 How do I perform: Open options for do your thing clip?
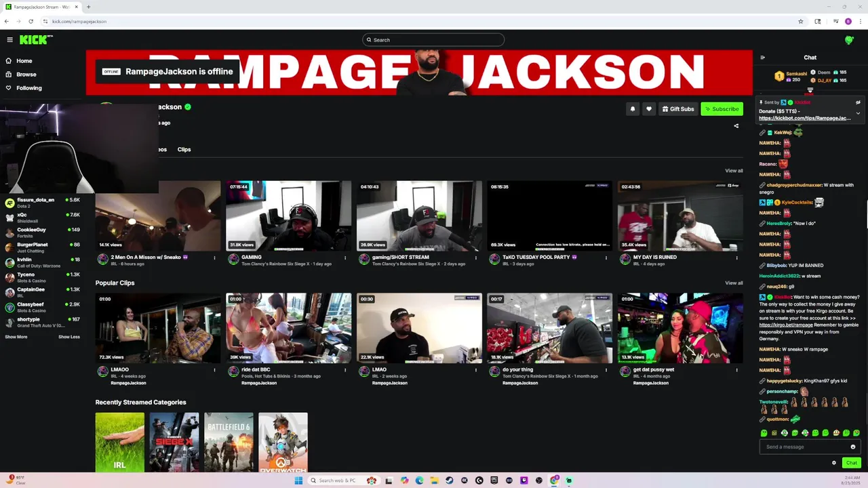(606, 370)
